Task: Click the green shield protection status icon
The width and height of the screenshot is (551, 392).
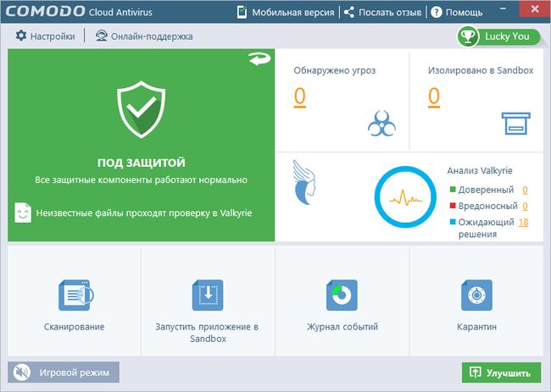Action: point(141,109)
